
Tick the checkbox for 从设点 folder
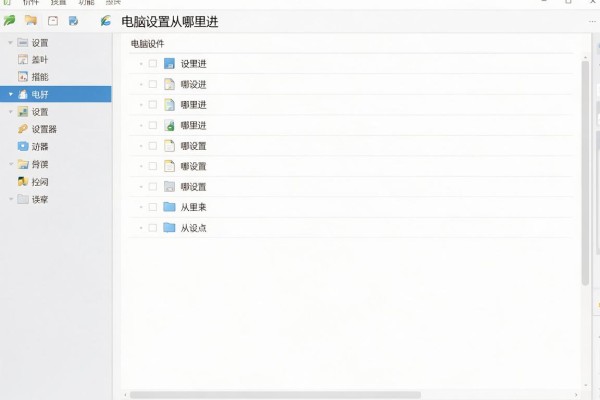[x=153, y=228]
